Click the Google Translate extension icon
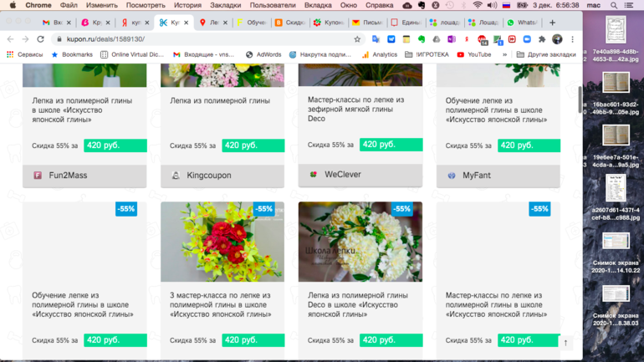The width and height of the screenshot is (644, 362). [x=376, y=39]
